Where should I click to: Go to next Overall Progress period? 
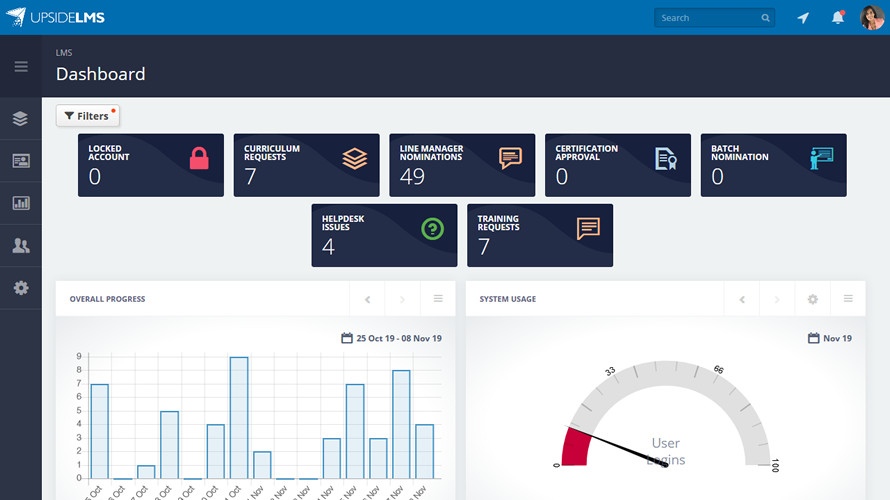[402, 299]
